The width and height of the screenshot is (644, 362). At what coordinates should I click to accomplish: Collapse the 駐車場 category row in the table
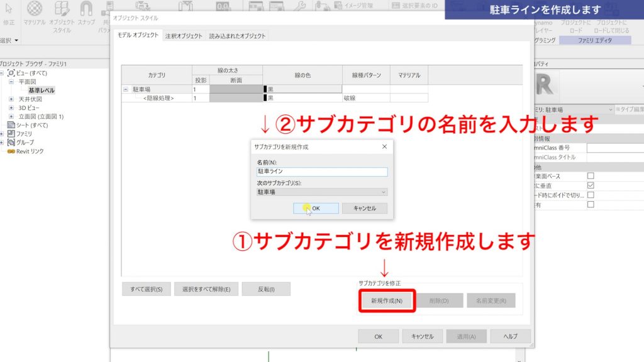(126, 89)
